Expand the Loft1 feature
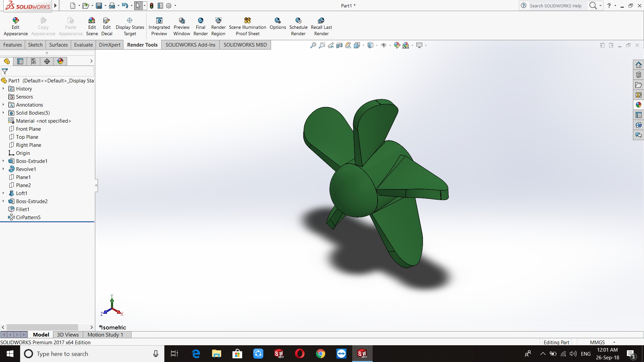The width and height of the screenshot is (644, 362). click(3, 193)
